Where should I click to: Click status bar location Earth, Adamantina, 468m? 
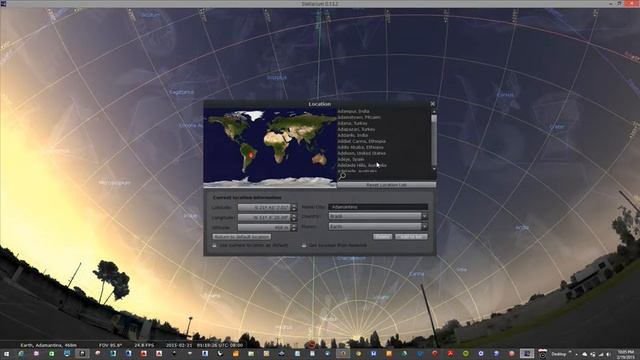coord(49,345)
